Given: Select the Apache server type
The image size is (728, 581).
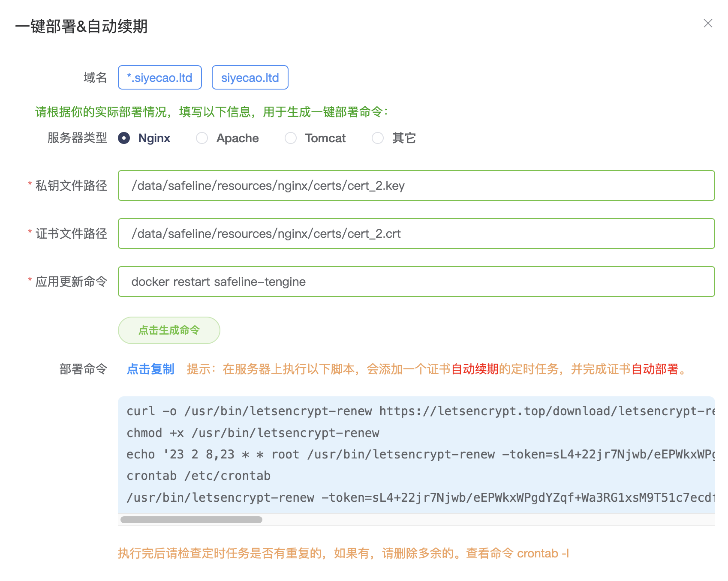Looking at the screenshot, I should pos(202,138).
